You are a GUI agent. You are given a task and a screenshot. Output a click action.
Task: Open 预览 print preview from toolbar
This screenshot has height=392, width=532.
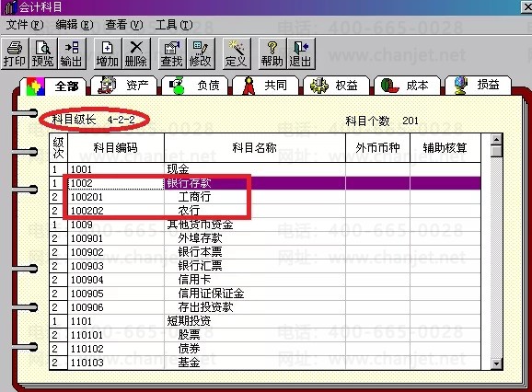[42, 53]
